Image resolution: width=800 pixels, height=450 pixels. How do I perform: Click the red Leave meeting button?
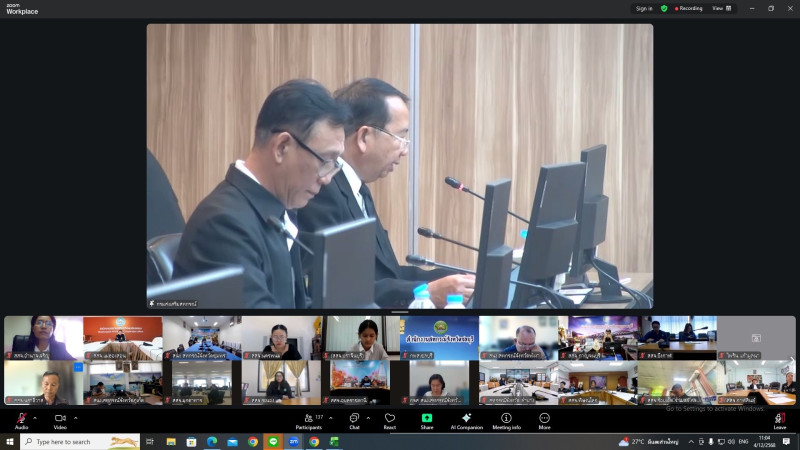click(x=779, y=419)
